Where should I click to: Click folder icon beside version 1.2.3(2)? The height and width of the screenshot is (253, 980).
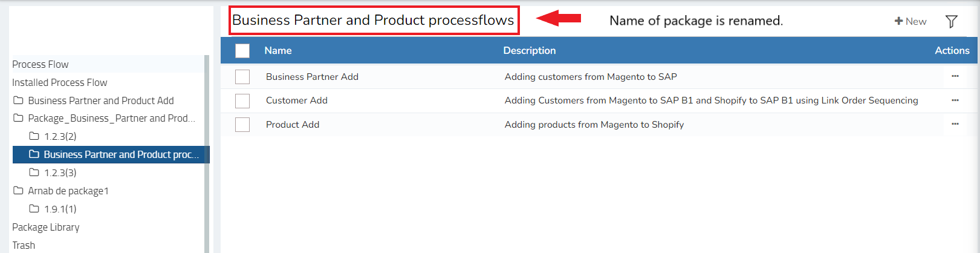34,136
